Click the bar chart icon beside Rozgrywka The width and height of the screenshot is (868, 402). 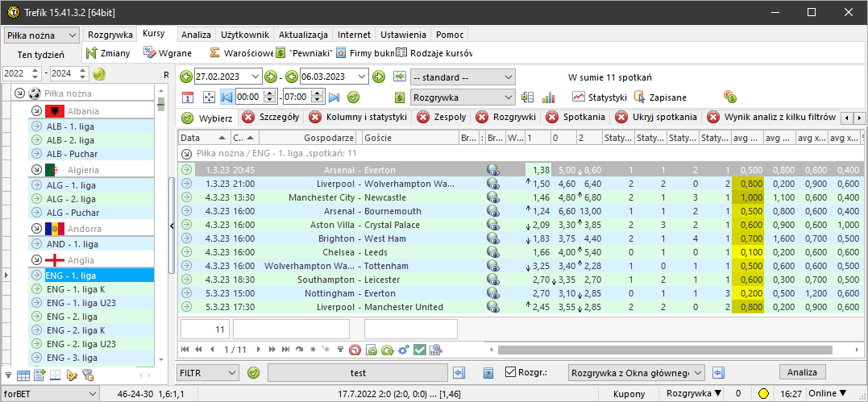point(549,97)
